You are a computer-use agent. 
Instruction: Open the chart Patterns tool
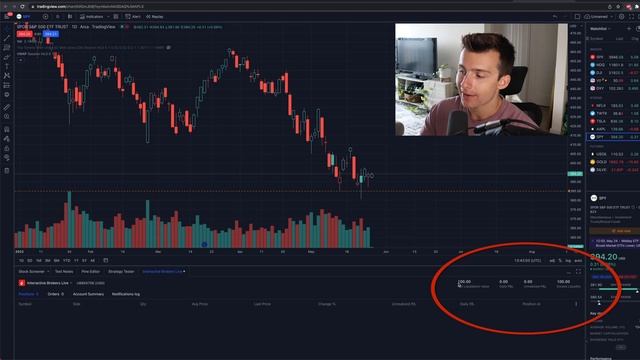point(7,76)
